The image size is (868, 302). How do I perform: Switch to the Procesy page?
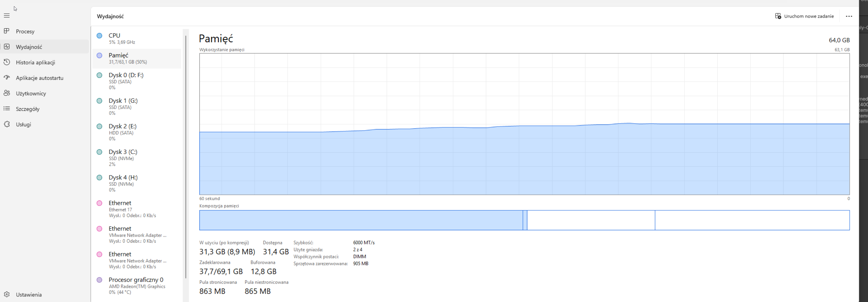coord(25,31)
